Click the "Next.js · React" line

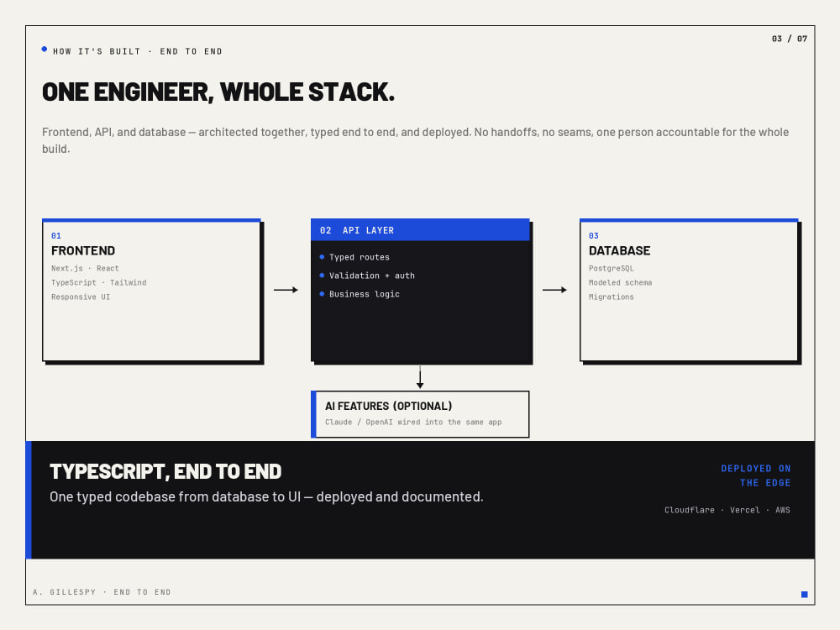[85, 269]
